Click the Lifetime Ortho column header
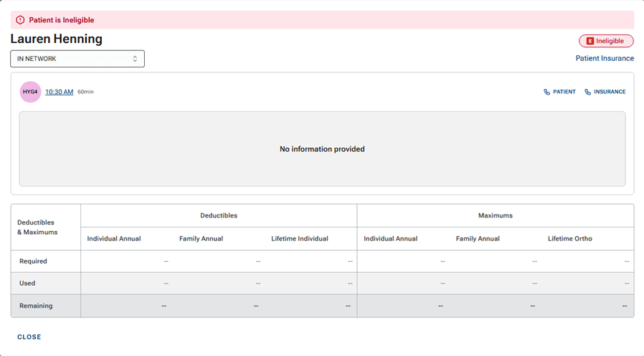 pyautogui.click(x=570, y=238)
